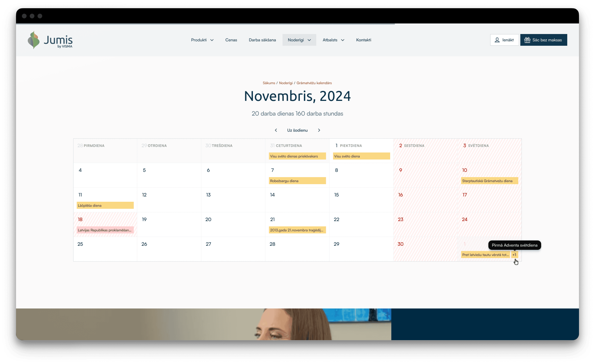The image size is (595, 364).
Task: Click the user icon in the Ienākt button
Action: [497, 40]
